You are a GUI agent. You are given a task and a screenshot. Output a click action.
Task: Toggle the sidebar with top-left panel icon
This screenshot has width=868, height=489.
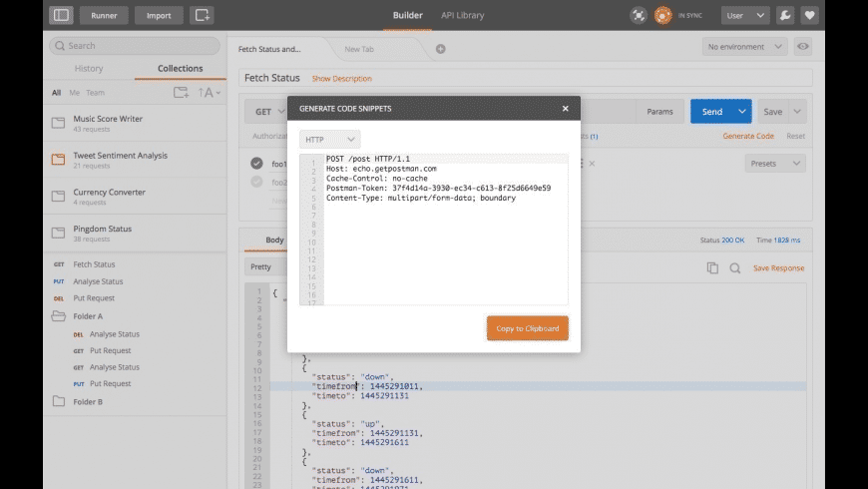pyautogui.click(x=61, y=15)
